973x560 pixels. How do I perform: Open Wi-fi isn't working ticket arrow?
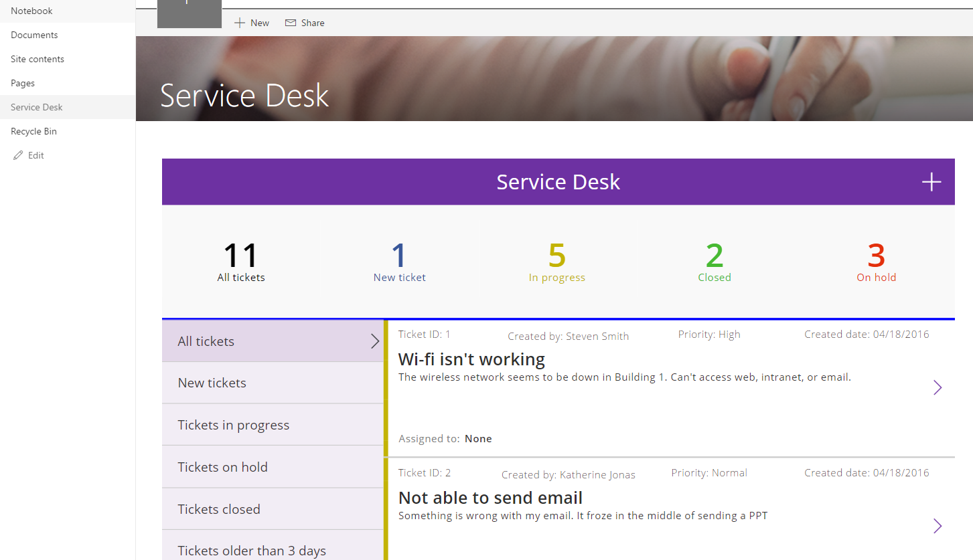pyautogui.click(x=938, y=387)
